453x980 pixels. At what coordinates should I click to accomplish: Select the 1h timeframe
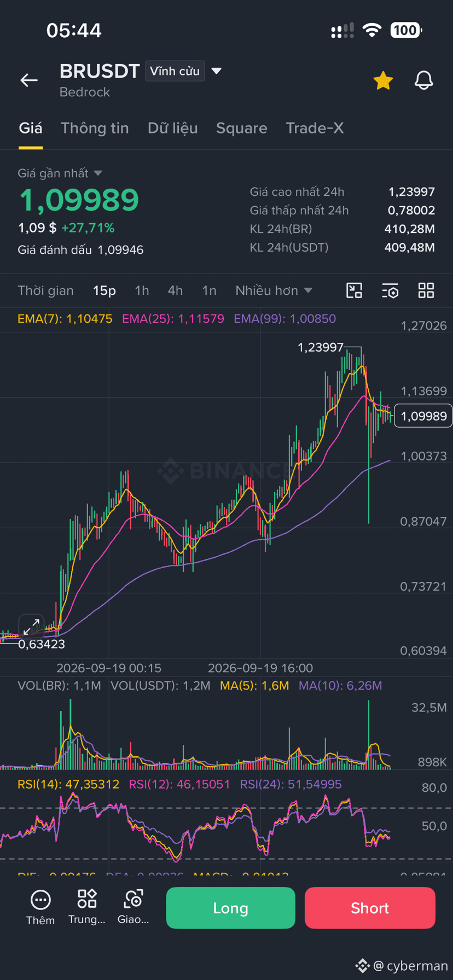point(142,290)
